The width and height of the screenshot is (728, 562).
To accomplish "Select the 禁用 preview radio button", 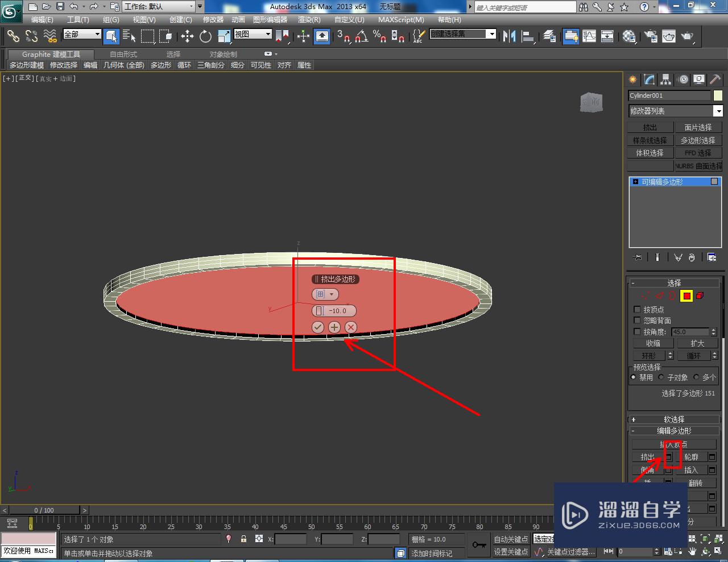I will [x=634, y=377].
